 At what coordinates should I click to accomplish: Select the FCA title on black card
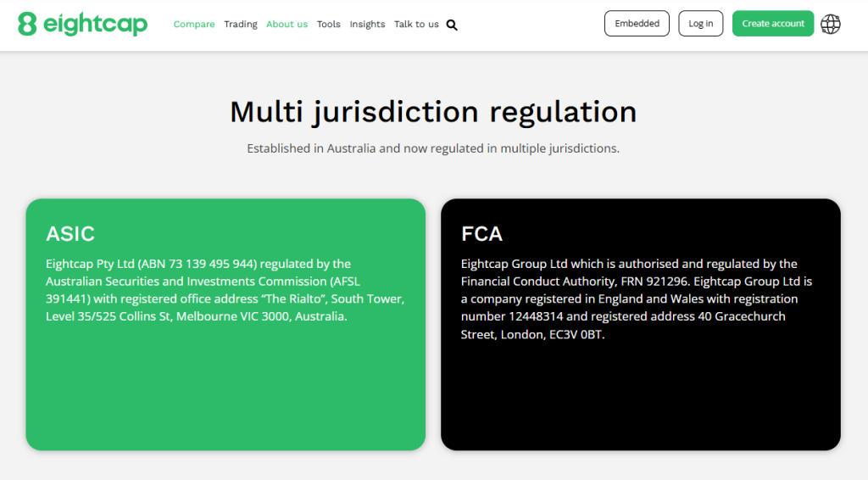(x=481, y=234)
